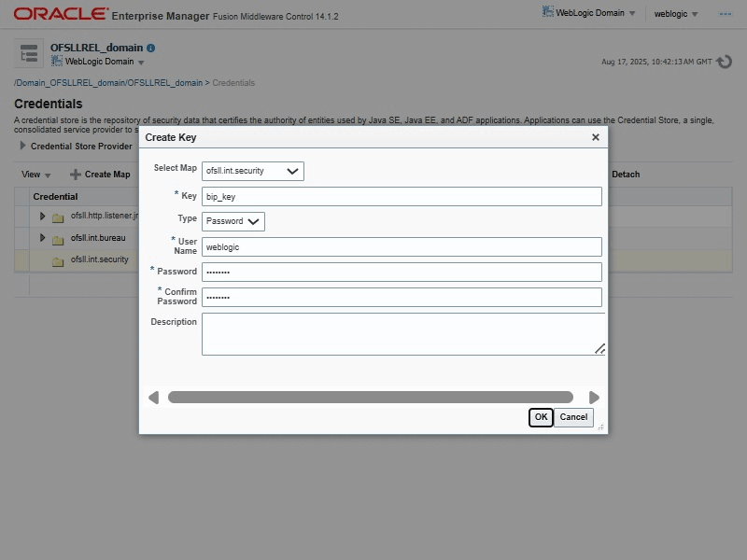Viewport: 747px width, 560px height.
Task: Open WebLogic Domain menu in top header
Action: (x=589, y=13)
